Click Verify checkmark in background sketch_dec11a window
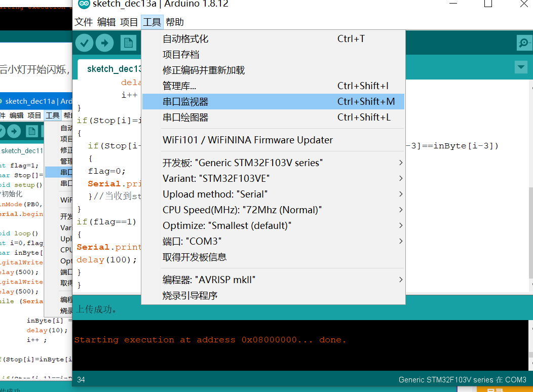Screen dimensions: 533x392 [2, 131]
